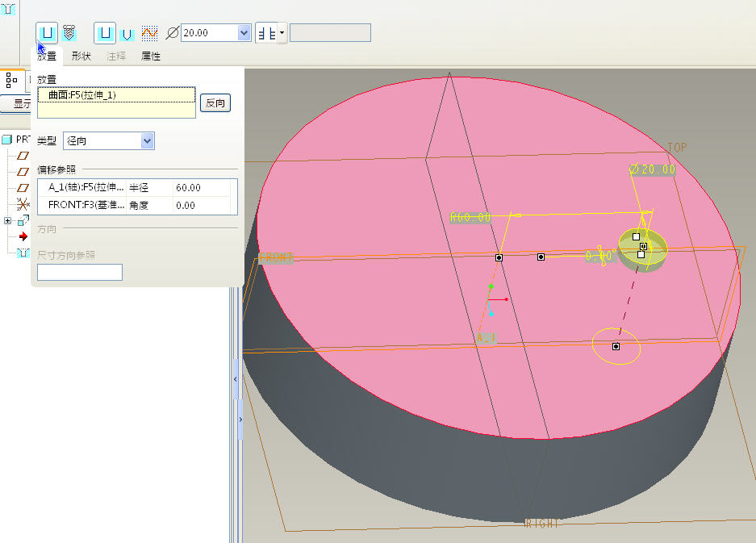The image size is (756, 543).
Task: Click the yellow hole preview on the pink surface
Action: pos(643,250)
